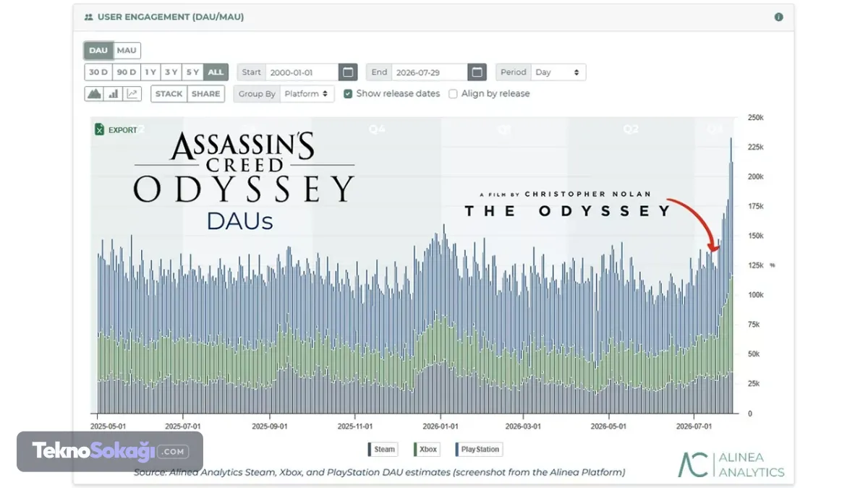This screenshot has width=868, height=488.
Task: Select the line chart type icon
Action: pos(132,94)
